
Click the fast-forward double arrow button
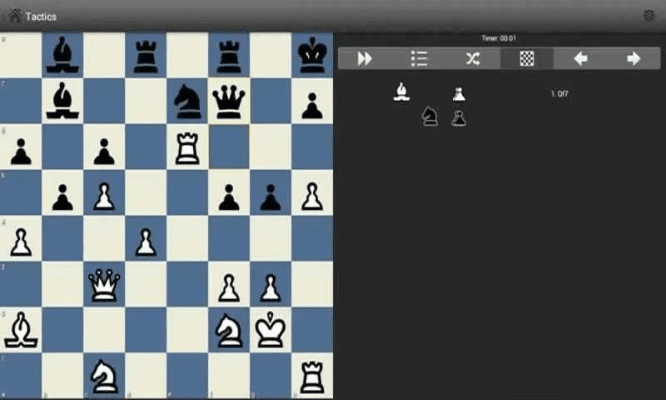(x=364, y=59)
